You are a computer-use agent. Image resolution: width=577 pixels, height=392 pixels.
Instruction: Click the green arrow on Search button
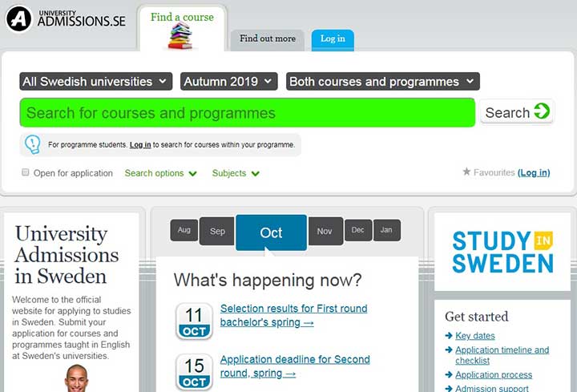(x=542, y=111)
